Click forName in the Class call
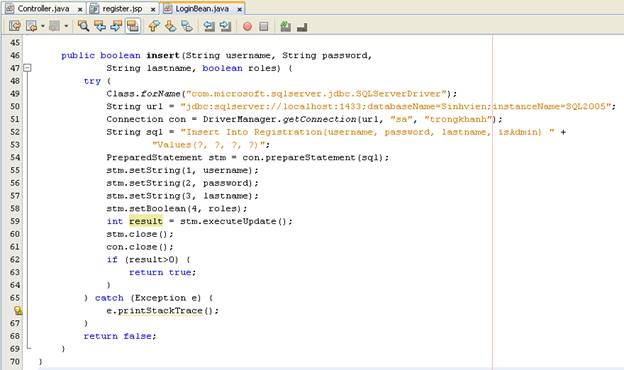 click(160, 93)
